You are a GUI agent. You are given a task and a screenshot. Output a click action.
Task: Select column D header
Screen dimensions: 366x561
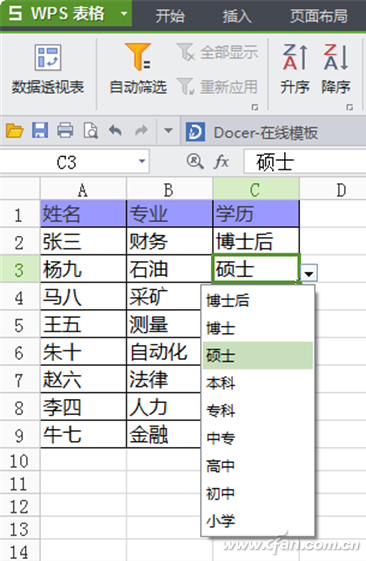tap(333, 189)
